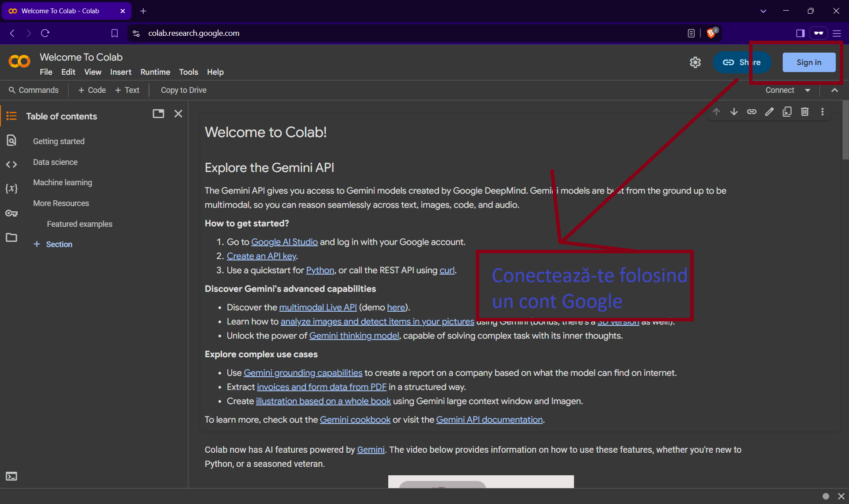Open the cell more options menu
The image size is (849, 504).
point(822,112)
